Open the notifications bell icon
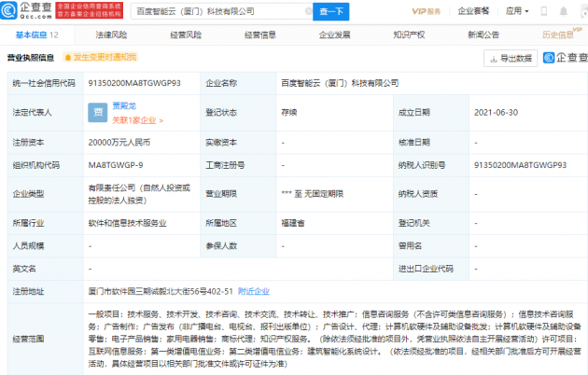This screenshot has height=375, width=588. point(563,11)
